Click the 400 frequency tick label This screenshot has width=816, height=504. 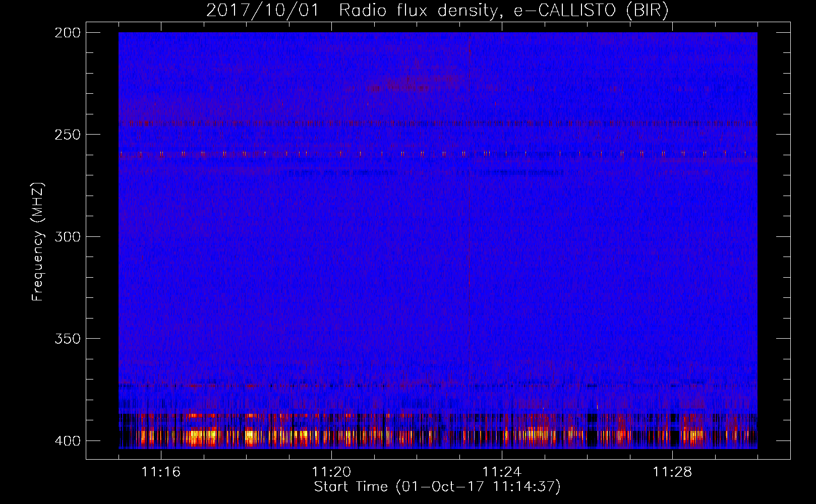point(68,440)
